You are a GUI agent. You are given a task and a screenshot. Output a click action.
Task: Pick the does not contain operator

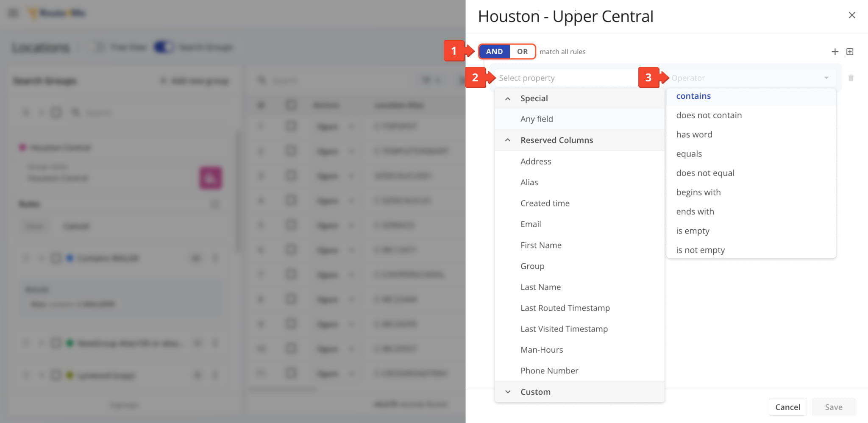tap(751, 115)
